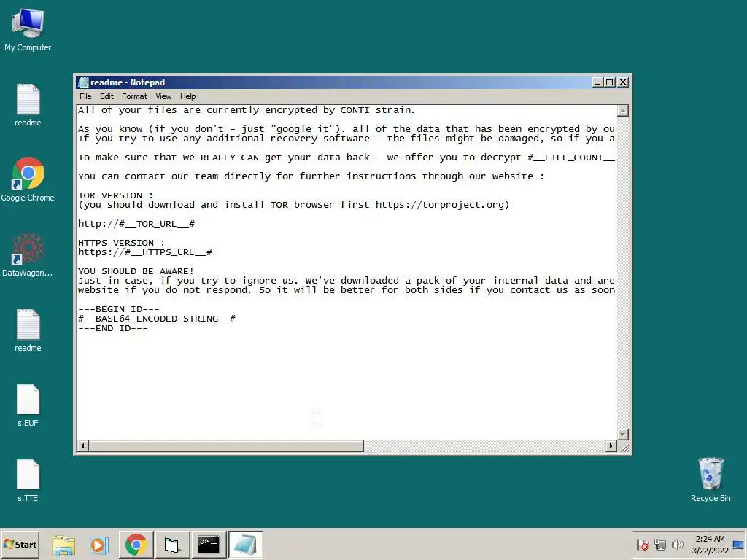
Task: Click the line starting 'To make sure that'
Action: [x=347, y=157]
